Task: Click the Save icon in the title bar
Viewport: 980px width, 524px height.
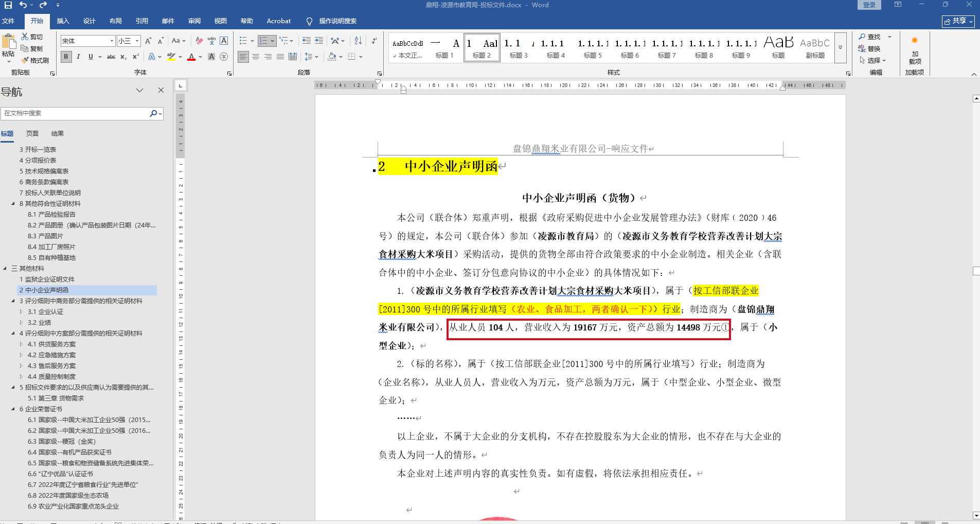Action: point(8,5)
